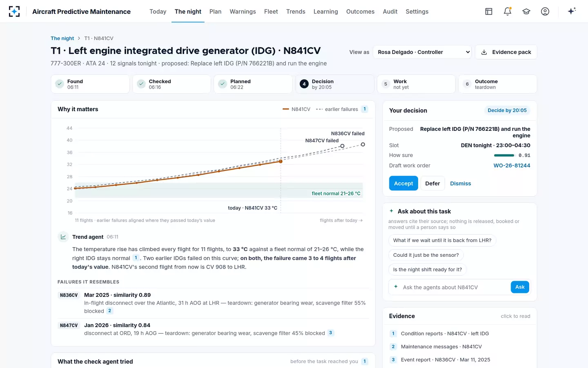Click the sparkle icon beside Ask about this task
The width and height of the screenshot is (588, 368).
(x=392, y=211)
